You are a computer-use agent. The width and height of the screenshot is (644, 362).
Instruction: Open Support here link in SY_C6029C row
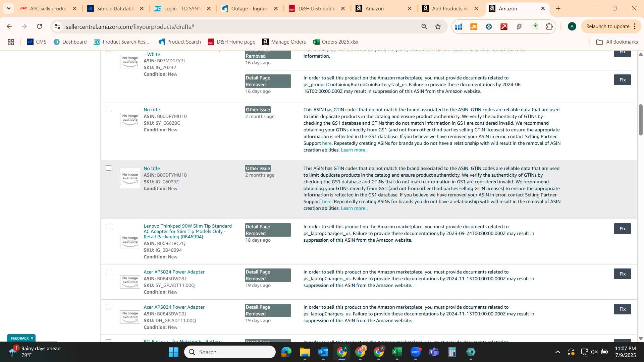(x=327, y=143)
